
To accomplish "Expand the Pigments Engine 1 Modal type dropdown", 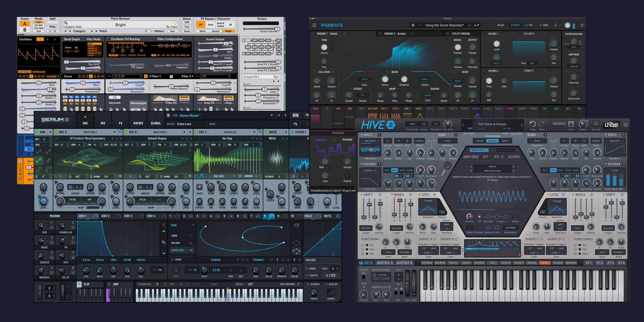I will 344,34.
